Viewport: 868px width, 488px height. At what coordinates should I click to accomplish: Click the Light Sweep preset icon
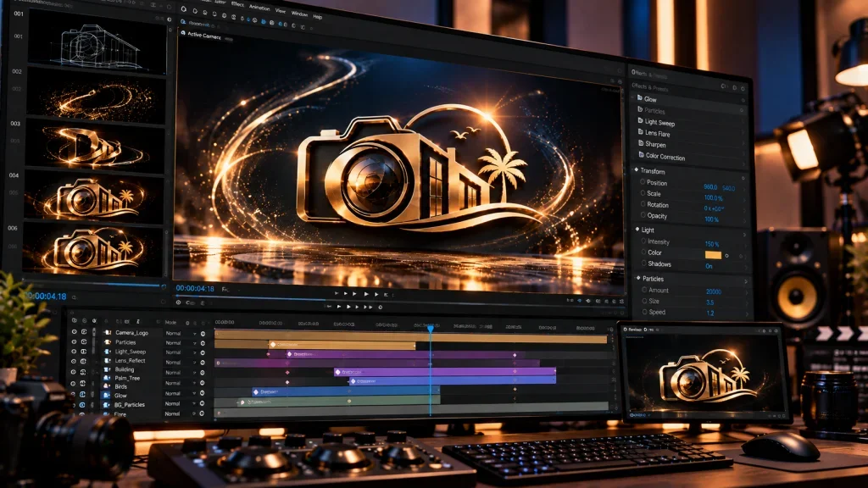click(640, 120)
